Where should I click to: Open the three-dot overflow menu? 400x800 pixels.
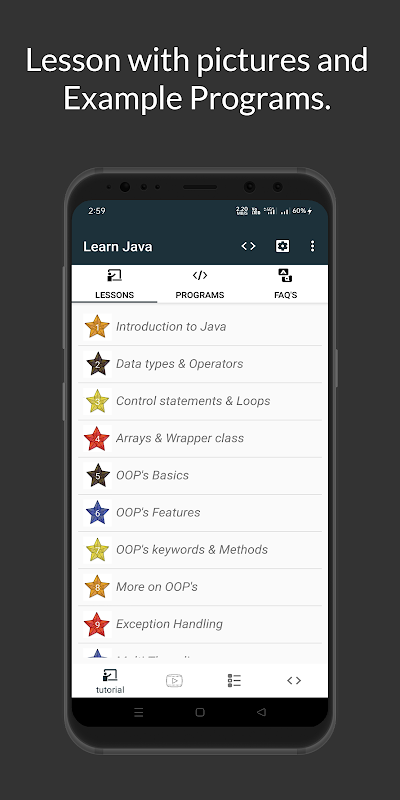[312, 246]
